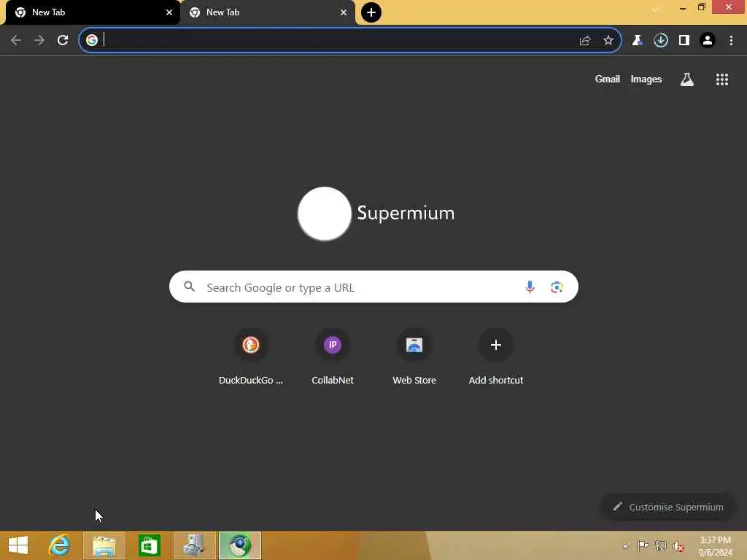The width and height of the screenshot is (747, 560).
Task: Open a new tab with plus button
Action: pyautogui.click(x=371, y=12)
